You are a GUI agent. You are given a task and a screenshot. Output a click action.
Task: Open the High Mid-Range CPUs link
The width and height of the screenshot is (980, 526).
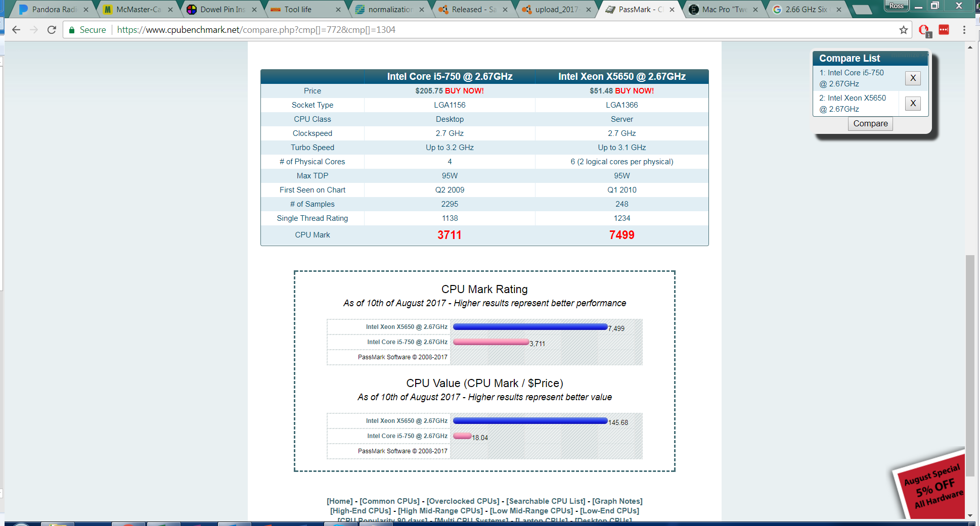coord(440,511)
